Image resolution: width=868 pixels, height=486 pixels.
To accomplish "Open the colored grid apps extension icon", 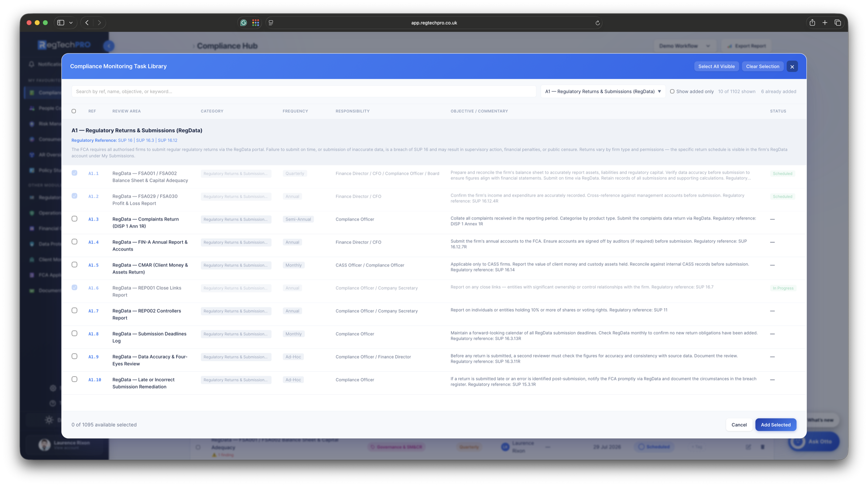I will point(256,23).
